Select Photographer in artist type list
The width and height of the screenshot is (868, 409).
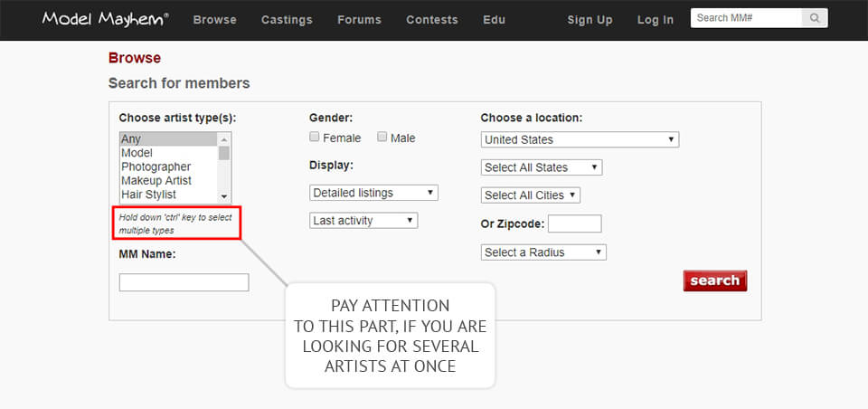tap(156, 167)
